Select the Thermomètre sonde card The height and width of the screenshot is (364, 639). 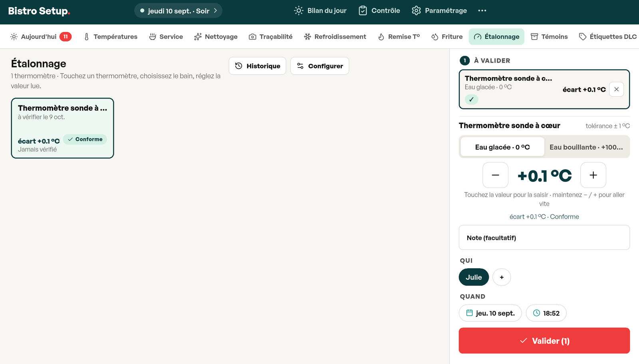(62, 128)
